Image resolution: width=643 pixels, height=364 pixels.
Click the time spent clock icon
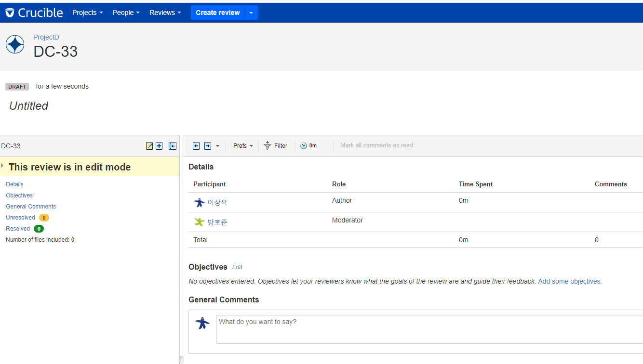(x=304, y=146)
